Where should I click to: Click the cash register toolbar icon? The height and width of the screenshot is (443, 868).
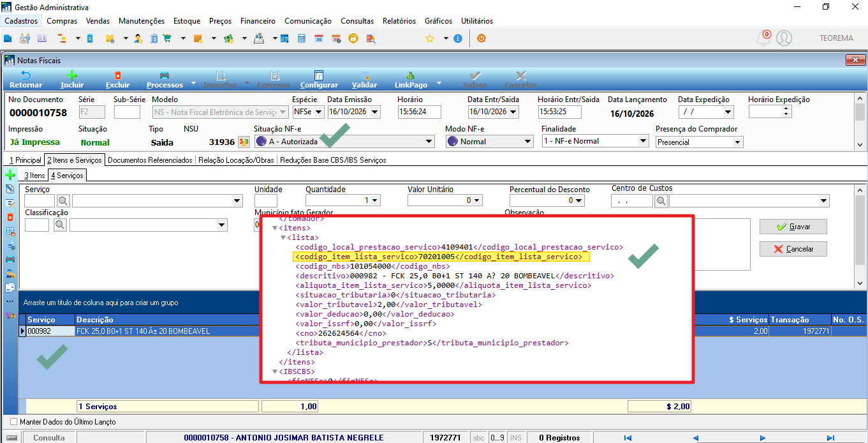(x=260, y=38)
